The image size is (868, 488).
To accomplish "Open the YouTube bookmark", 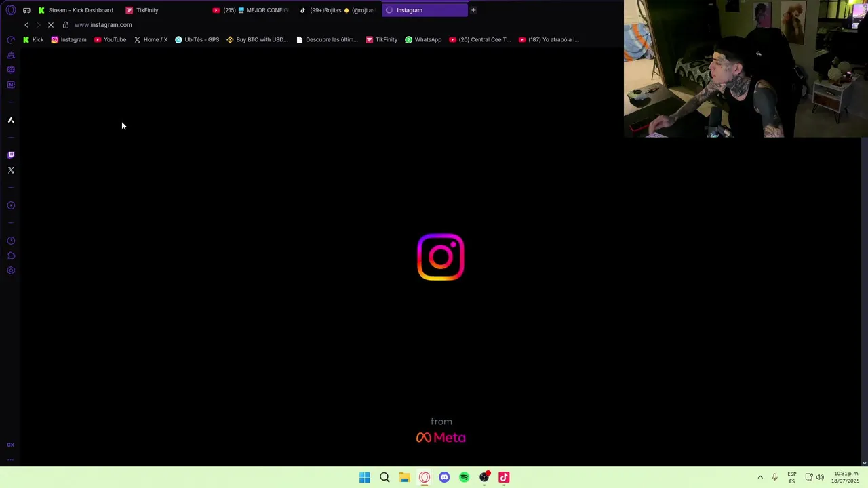I will (110, 39).
